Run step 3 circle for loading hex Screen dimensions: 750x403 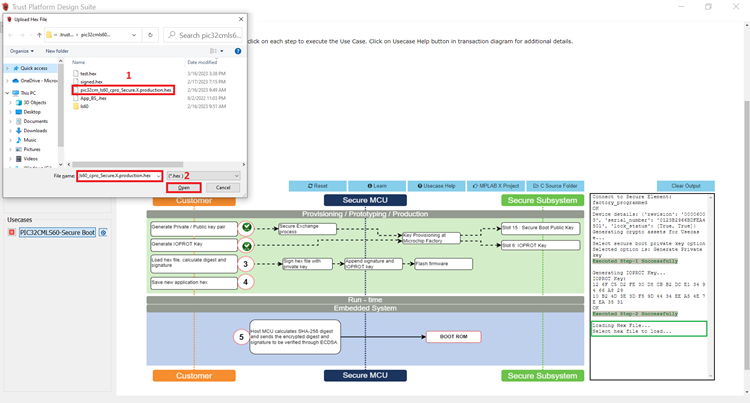tap(245, 264)
